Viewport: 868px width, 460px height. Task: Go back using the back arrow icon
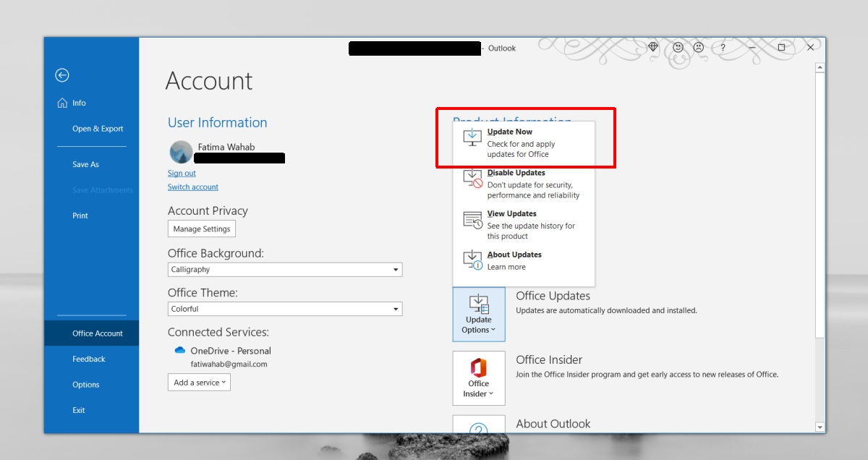pyautogui.click(x=62, y=75)
